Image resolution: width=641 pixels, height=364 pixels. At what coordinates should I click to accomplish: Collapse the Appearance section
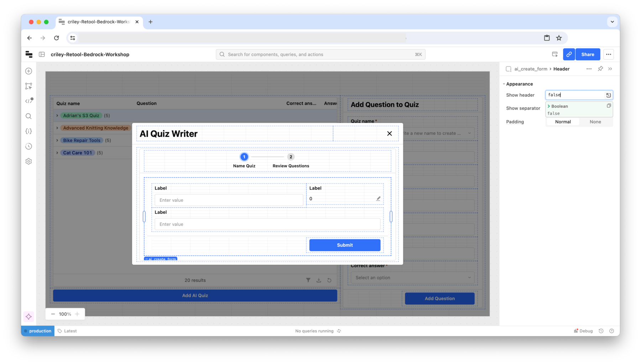coord(504,84)
